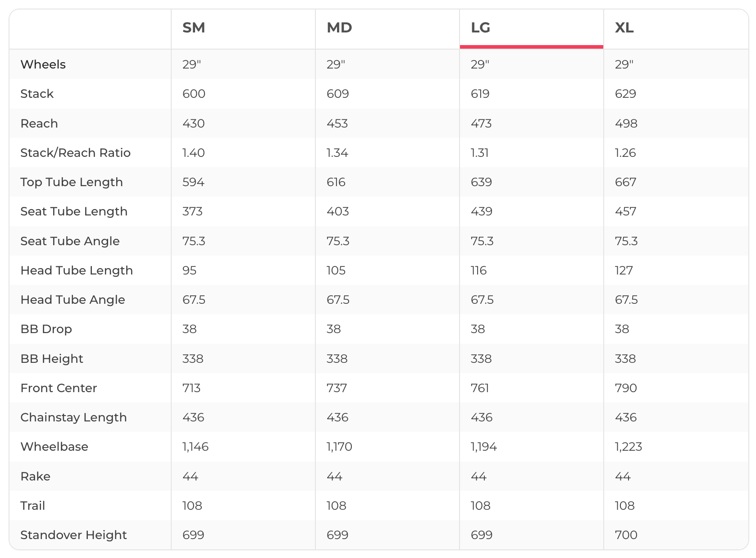Image resolution: width=756 pixels, height=558 pixels.
Task: Select the SM size column header
Action: [x=194, y=28]
